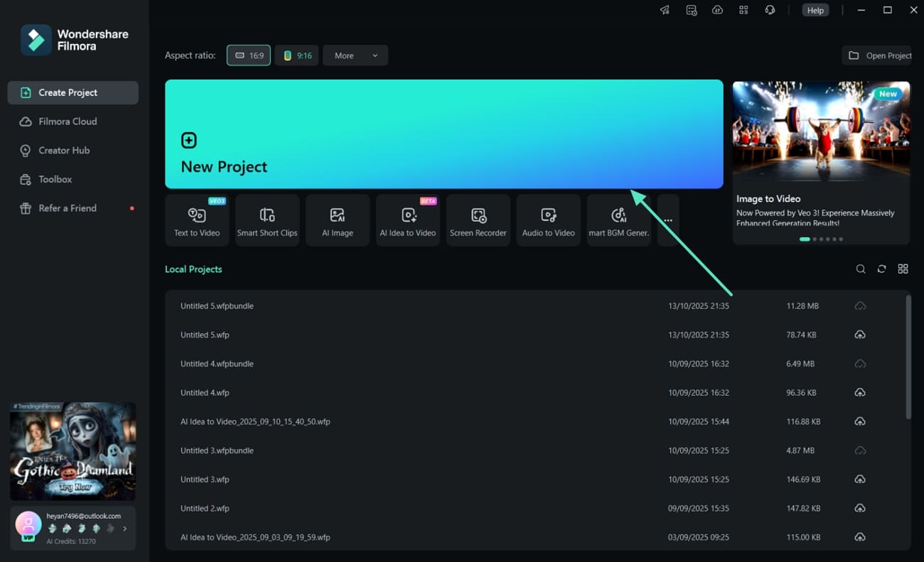
Task: Click the 09/09/2025 15:35 date
Action: (699, 508)
